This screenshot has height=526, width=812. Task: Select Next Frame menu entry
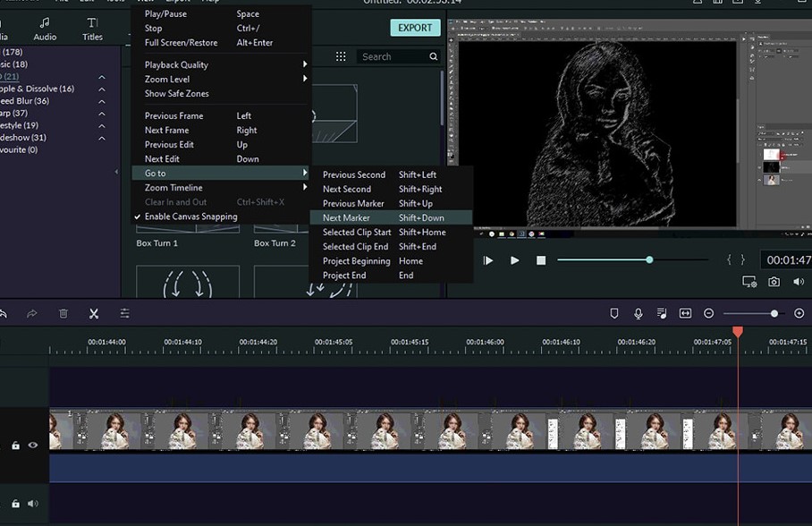click(x=221, y=130)
